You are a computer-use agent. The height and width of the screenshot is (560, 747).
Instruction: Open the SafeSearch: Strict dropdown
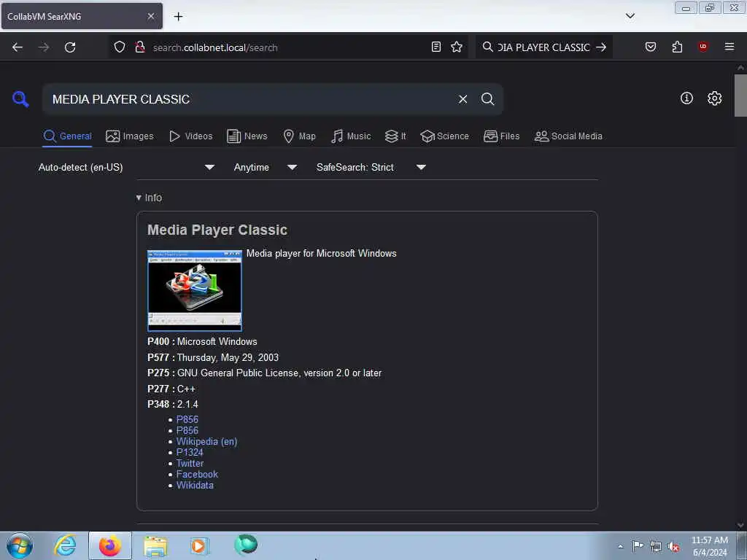[371, 167]
